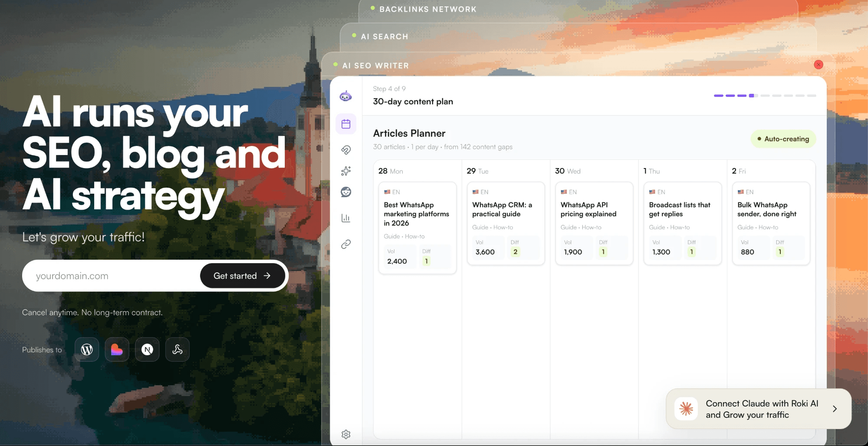Viewport: 868px width, 446px height.
Task: Click the 1,900 volume value
Action: (x=573, y=252)
